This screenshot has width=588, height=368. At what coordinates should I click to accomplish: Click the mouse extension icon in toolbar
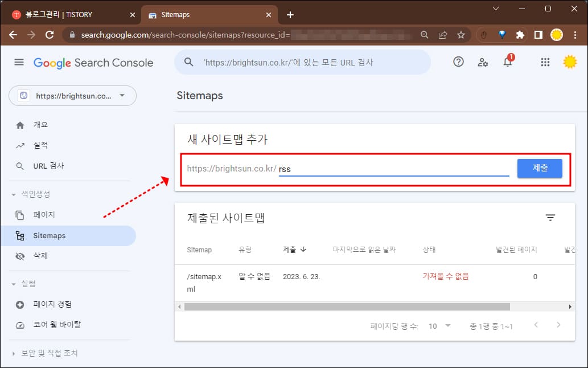484,35
